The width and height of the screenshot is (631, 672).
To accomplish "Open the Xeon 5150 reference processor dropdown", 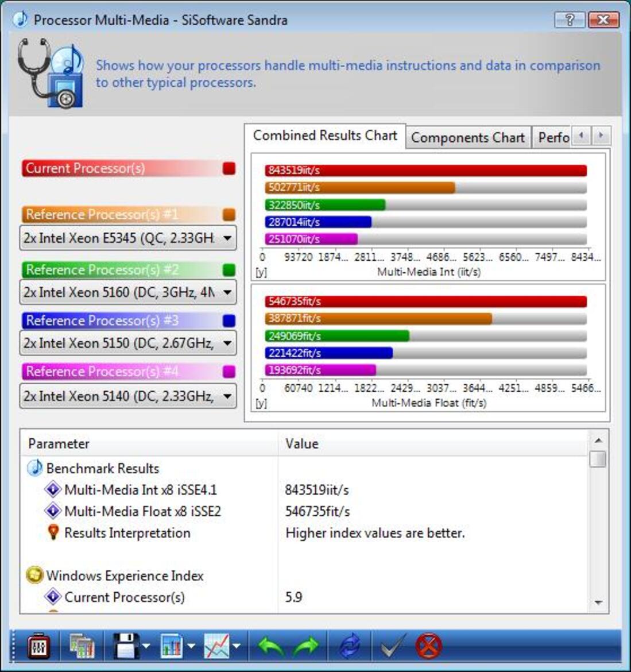I will pyautogui.click(x=127, y=343).
